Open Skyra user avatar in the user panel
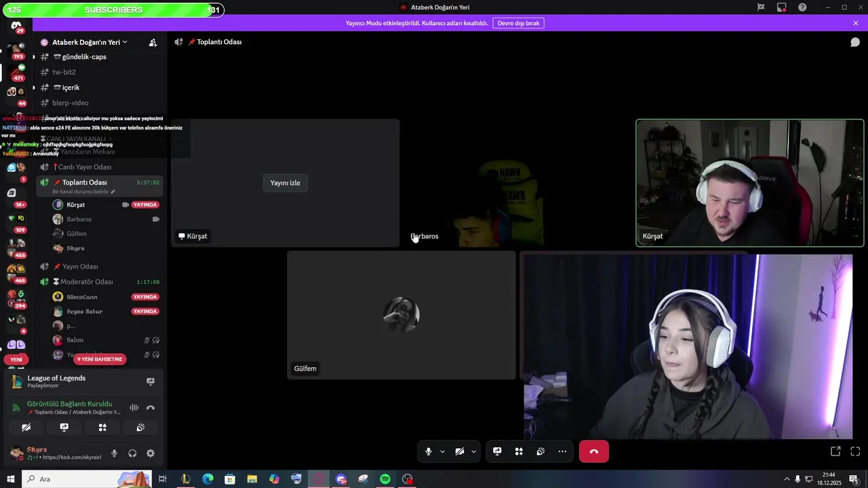Image resolution: width=868 pixels, height=488 pixels. pyautogui.click(x=16, y=453)
